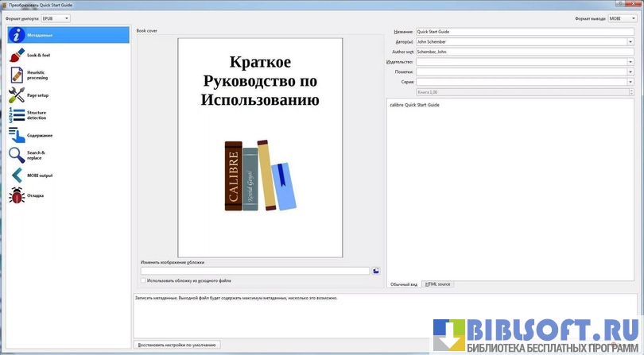This screenshot has height=355, width=644.
Task: Expand the Серия dropdown
Action: click(x=630, y=81)
